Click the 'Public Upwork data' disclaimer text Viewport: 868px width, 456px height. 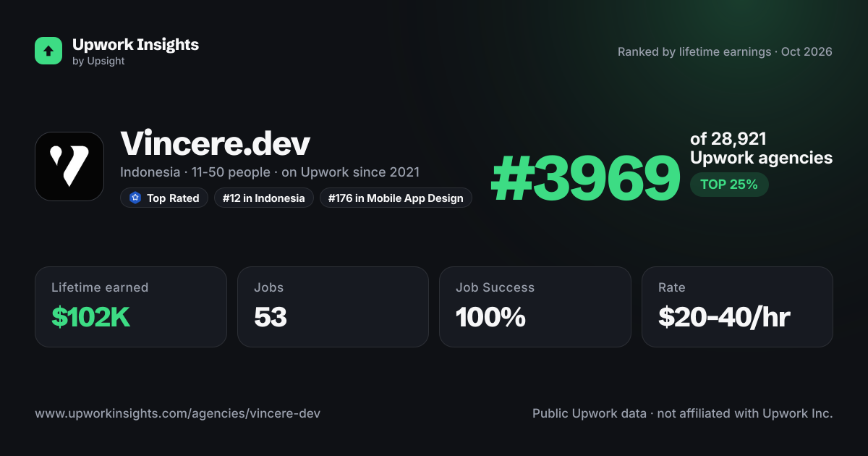pyautogui.click(x=683, y=414)
